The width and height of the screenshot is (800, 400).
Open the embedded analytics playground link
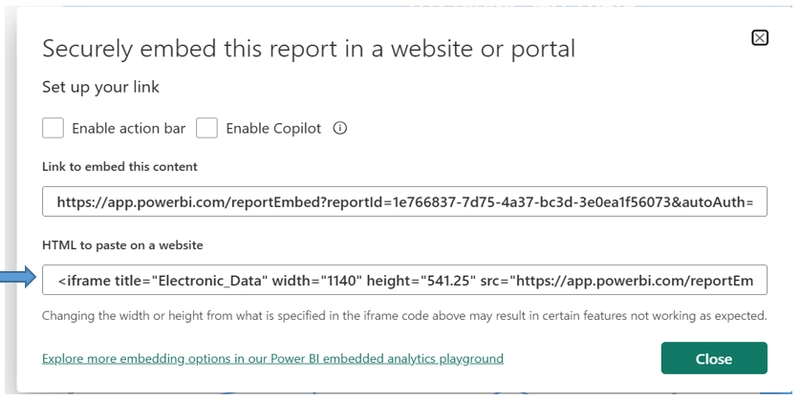coord(272,358)
